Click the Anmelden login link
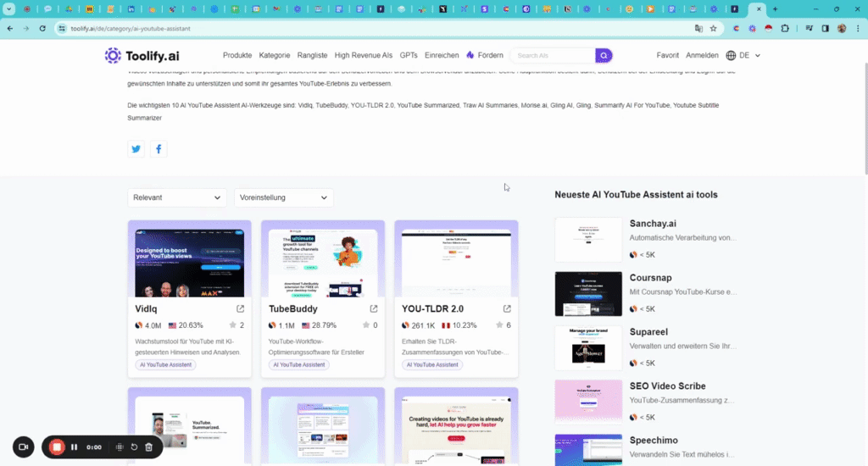868x466 pixels. coord(702,55)
